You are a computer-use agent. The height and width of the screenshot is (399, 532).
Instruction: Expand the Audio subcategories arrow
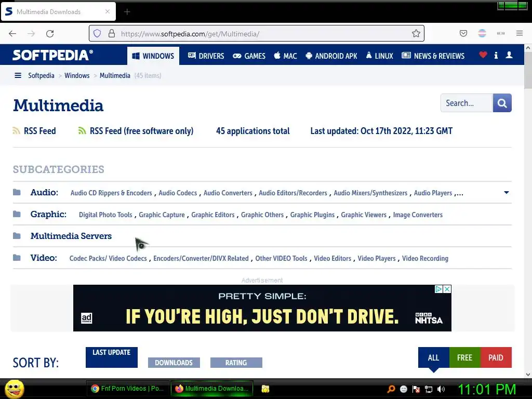coord(506,192)
